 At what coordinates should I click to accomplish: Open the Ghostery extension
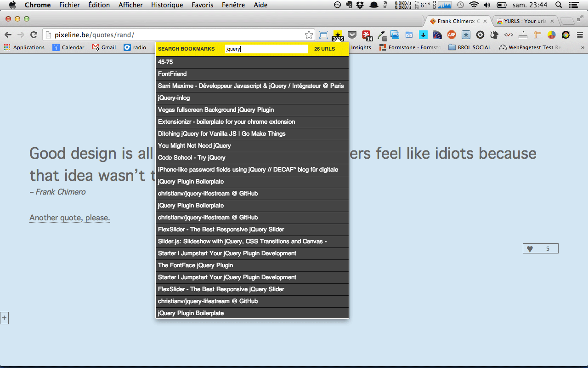click(x=494, y=34)
